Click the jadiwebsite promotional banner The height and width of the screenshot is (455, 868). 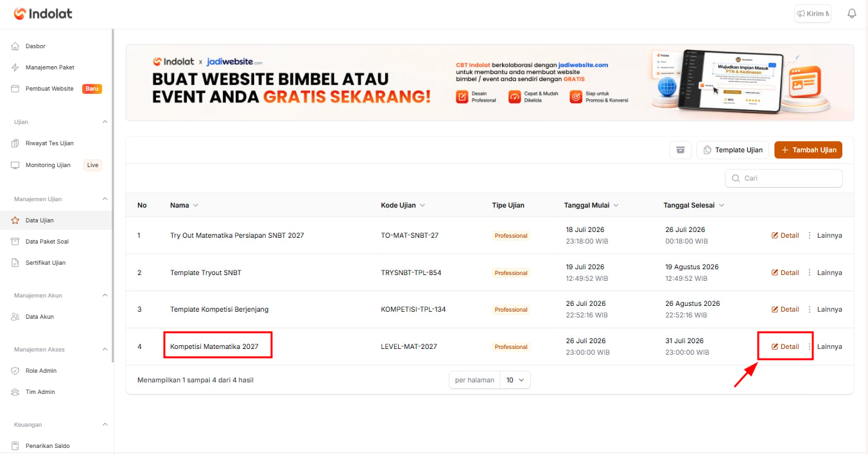[490, 83]
